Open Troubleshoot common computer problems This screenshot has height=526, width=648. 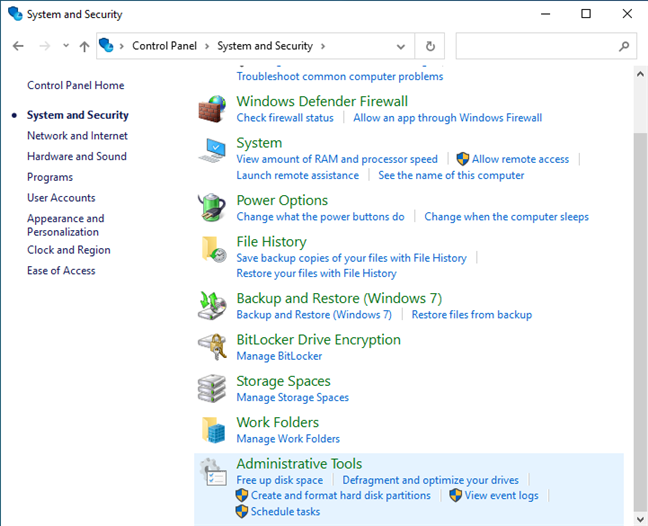point(340,76)
